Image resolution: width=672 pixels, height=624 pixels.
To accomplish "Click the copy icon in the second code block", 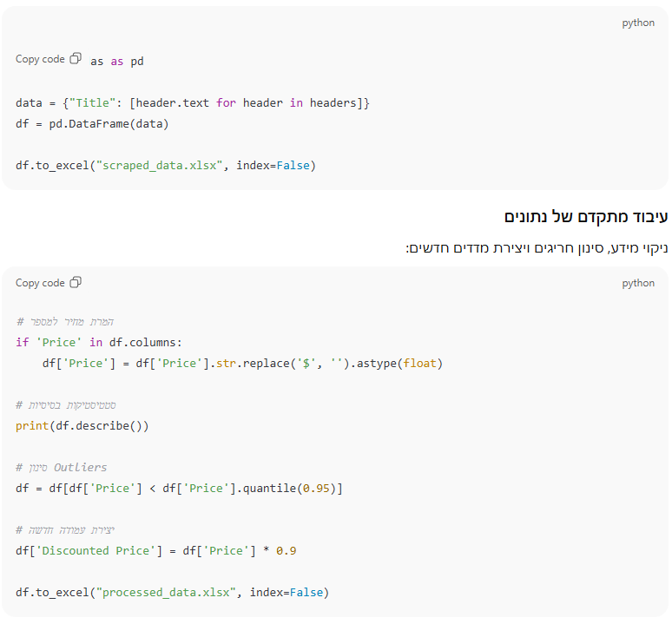I will 76,283.
